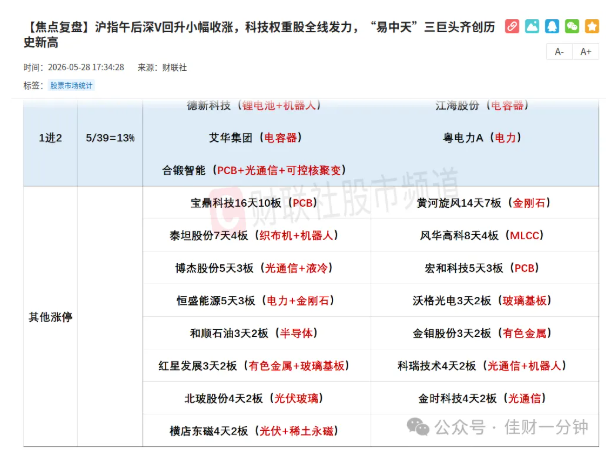This screenshot has height=453, width=606.
Task: Click the 宏和科技5天3板 PCB cell
Action: pyautogui.click(x=484, y=268)
